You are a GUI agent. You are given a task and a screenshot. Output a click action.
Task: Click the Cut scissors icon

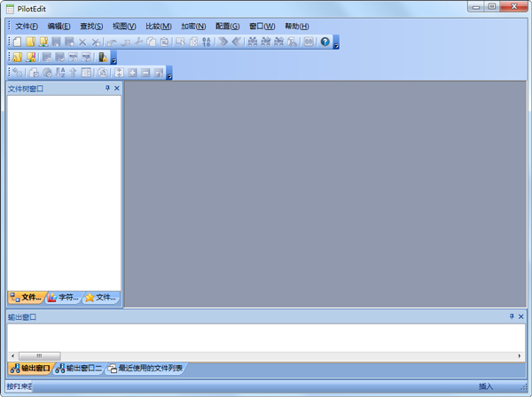(x=139, y=42)
